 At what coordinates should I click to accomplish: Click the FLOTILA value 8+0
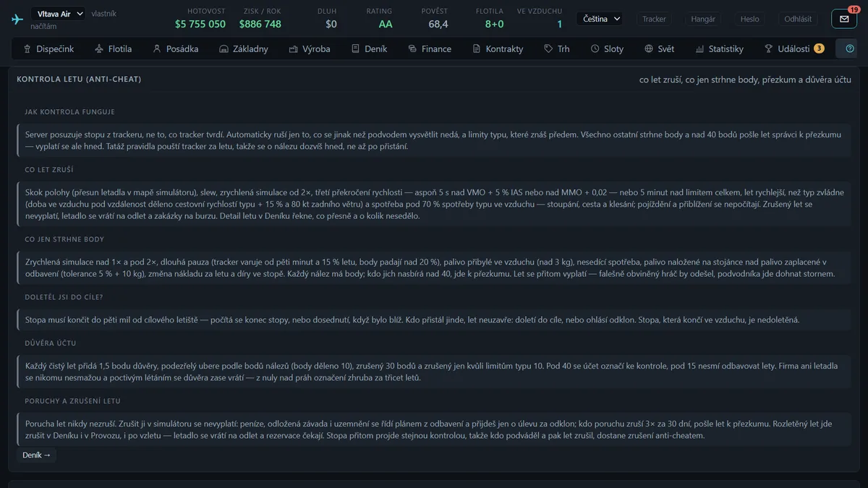[494, 24]
